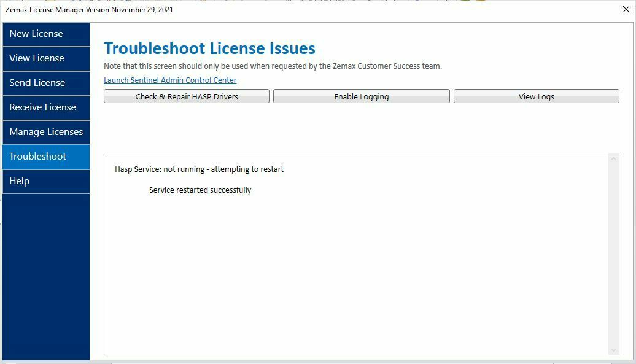Click 'Hasp Service: not running' message line
The height and width of the screenshot is (364, 636).
click(x=199, y=169)
